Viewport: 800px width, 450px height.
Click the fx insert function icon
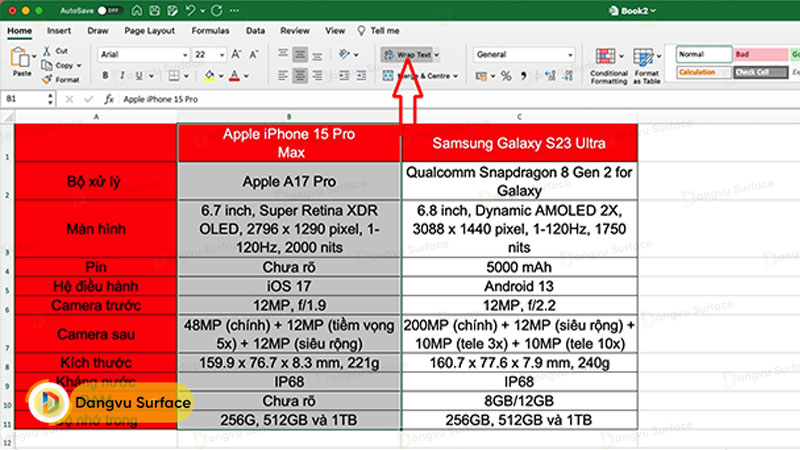109,99
